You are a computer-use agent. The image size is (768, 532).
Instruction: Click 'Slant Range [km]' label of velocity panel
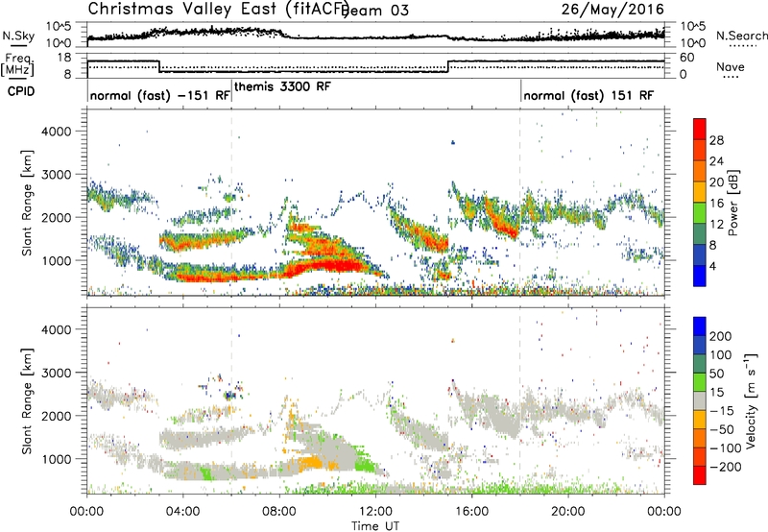coord(27,401)
